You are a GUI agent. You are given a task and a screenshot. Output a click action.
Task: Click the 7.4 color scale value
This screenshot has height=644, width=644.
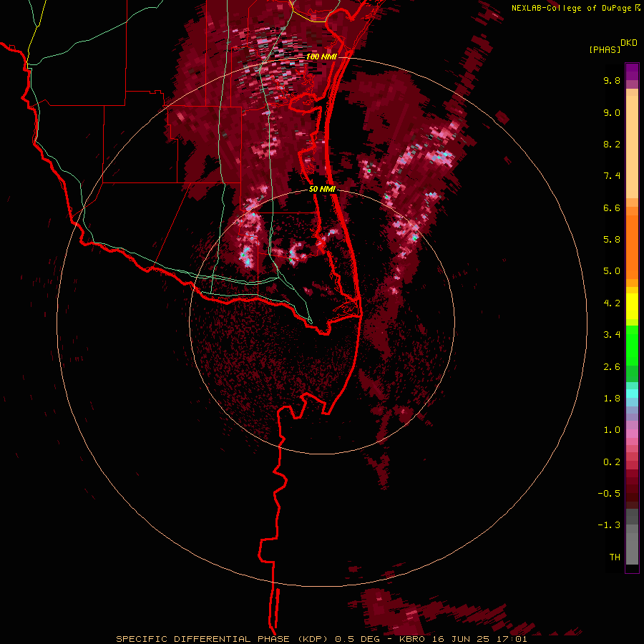click(612, 176)
